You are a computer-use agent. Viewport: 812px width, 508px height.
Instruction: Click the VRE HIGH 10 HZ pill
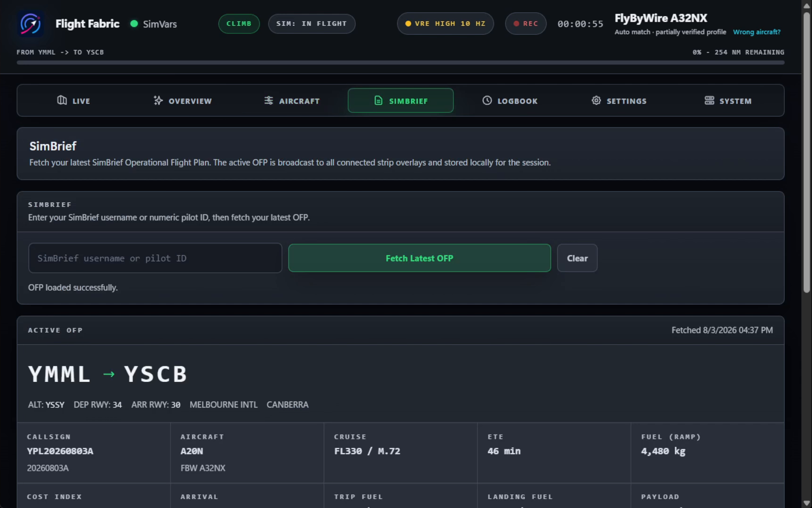pyautogui.click(x=445, y=24)
